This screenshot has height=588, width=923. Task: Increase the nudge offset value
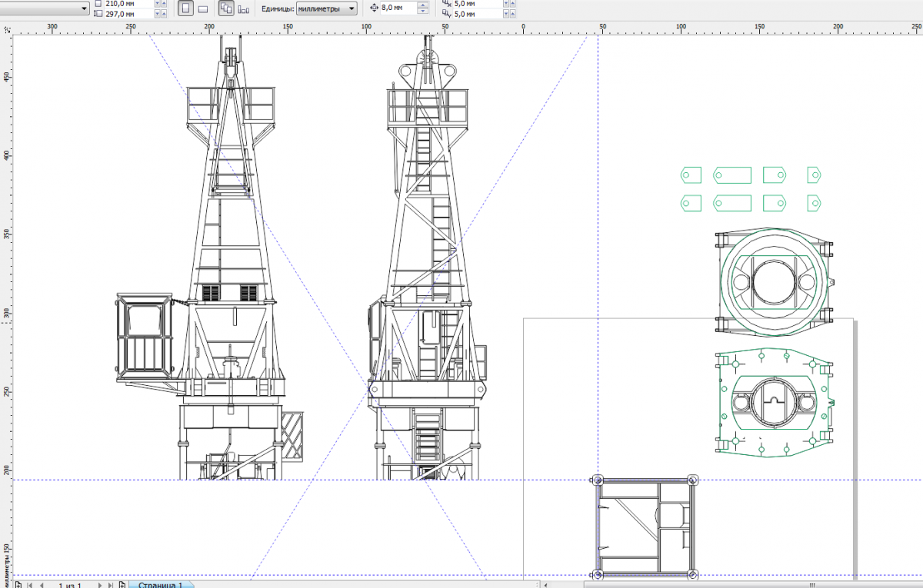tap(423, 5)
